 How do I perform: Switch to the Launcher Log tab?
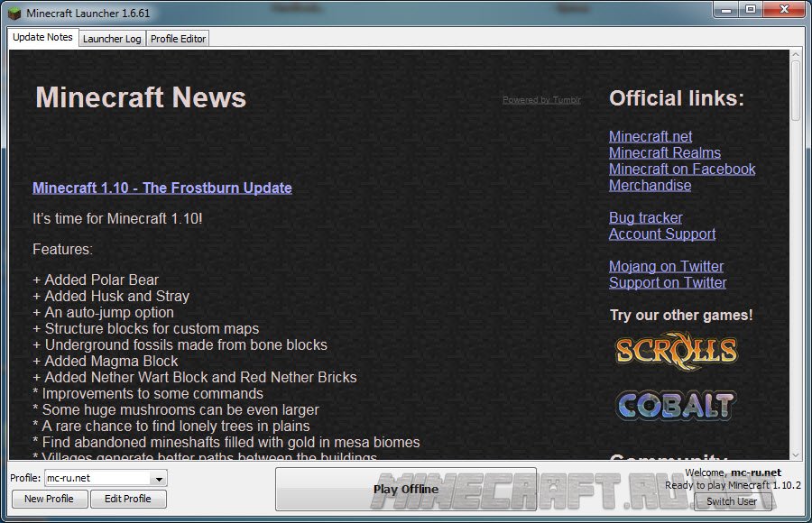[112, 39]
